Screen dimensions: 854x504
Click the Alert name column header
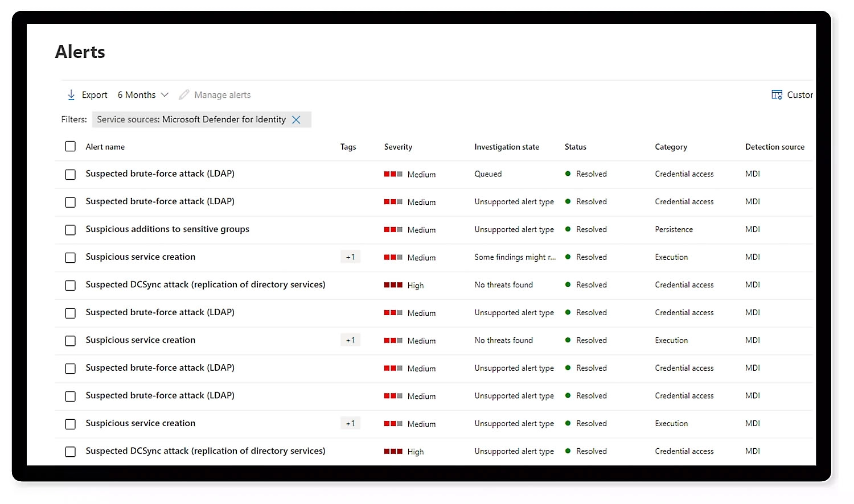[x=105, y=147]
